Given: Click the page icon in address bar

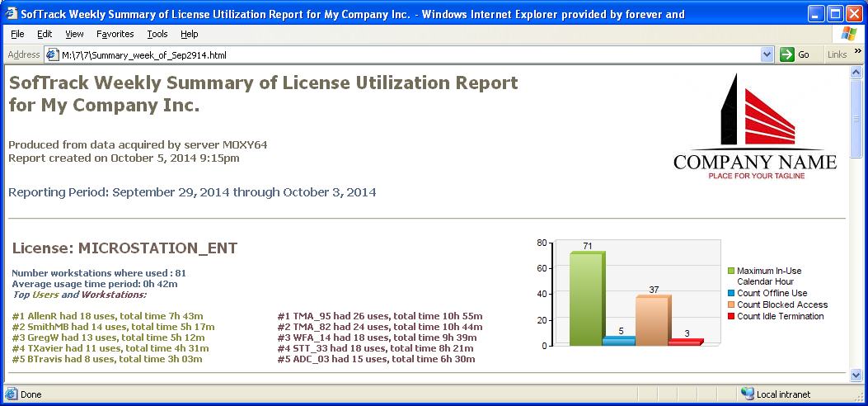Looking at the screenshot, I should tap(52, 54).
